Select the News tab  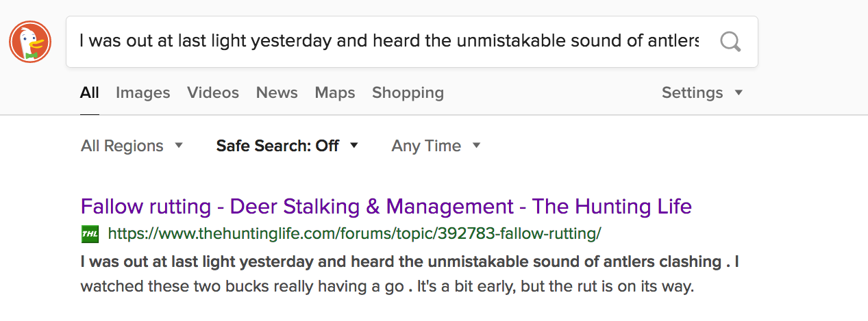pyautogui.click(x=277, y=92)
